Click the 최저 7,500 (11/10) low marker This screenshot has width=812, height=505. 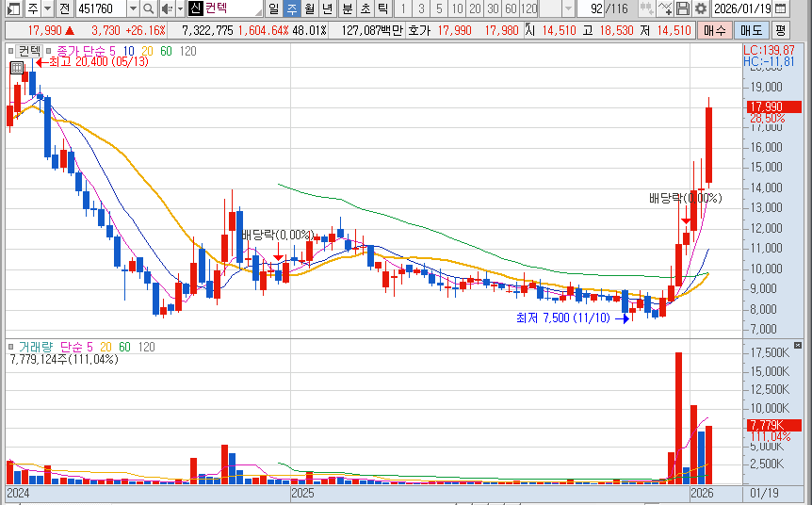[572, 318]
